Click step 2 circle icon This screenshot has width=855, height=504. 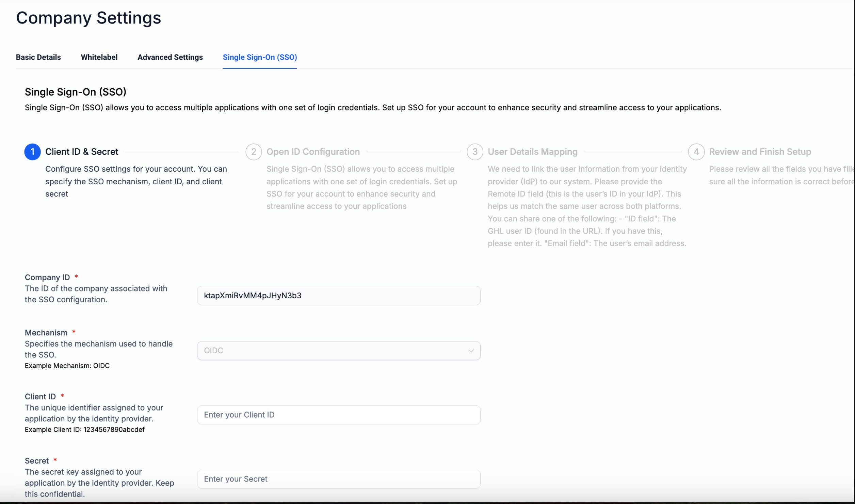(254, 152)
